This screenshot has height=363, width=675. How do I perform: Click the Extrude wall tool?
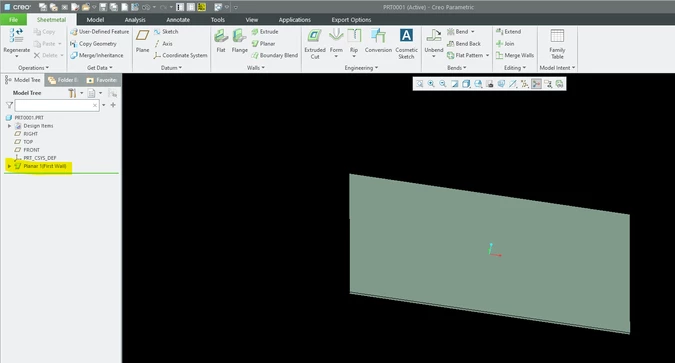[x=265, y=32]
